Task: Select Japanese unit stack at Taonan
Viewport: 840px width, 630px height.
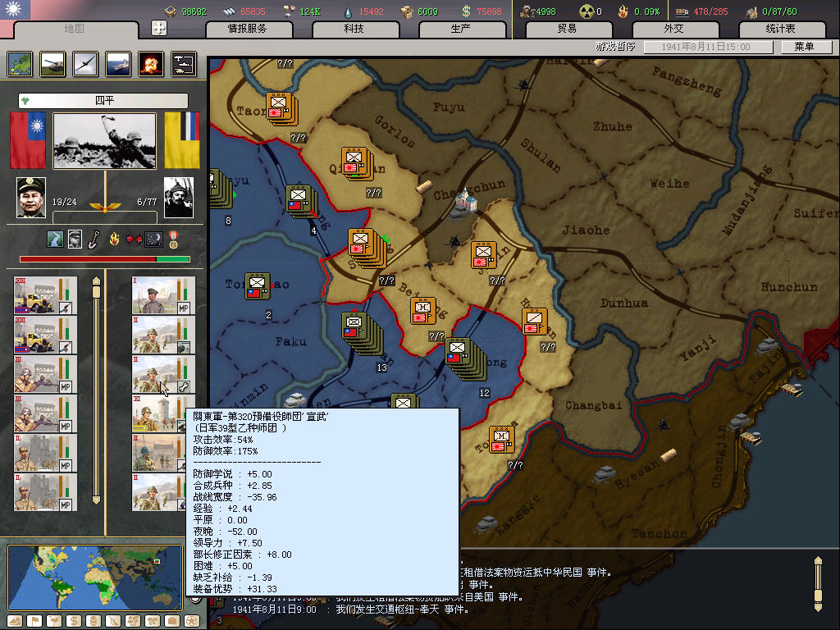Action: click(x=282, y=109)
